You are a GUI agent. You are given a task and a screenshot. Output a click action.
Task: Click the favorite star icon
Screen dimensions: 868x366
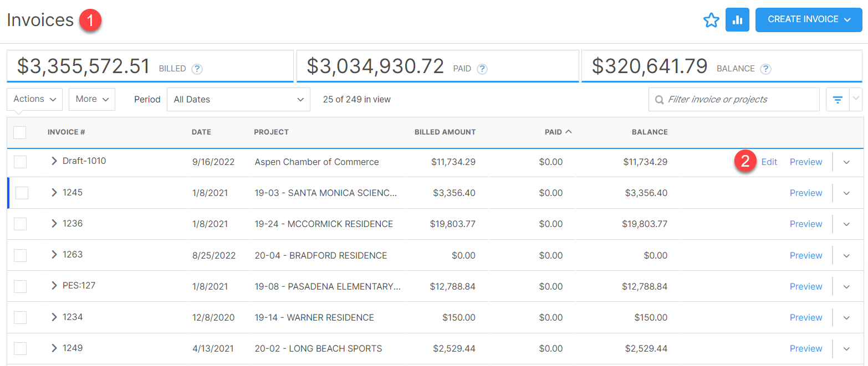[x=711, y=20]
